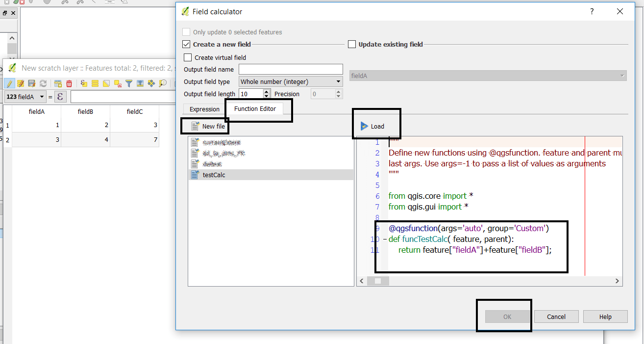The width and height of the screenshot is (644, 344).
Task: Zoom to selected rows with magnifier icon
Action: tap(162, 84)
